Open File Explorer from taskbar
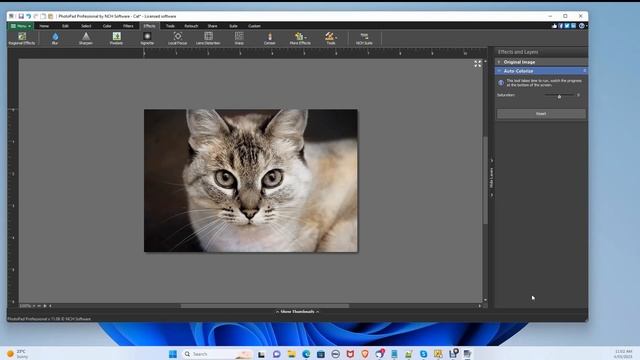 (291, 354)
